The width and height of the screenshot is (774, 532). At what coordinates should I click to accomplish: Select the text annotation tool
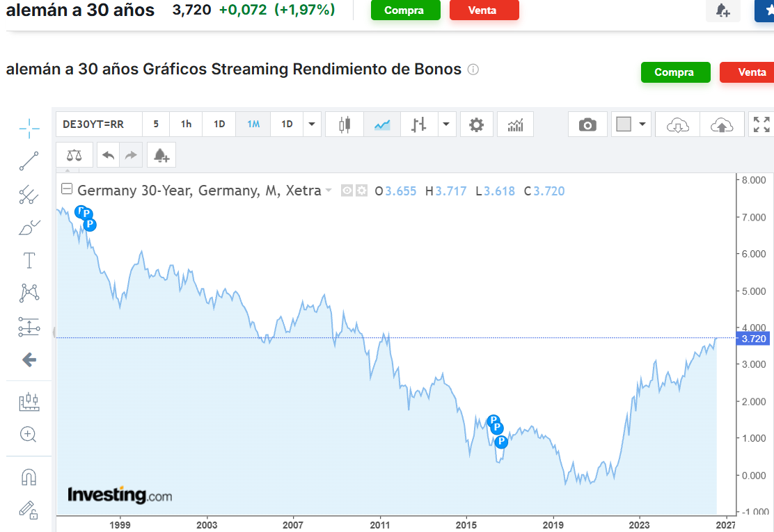pyautogui.click(x=29, y=260)
